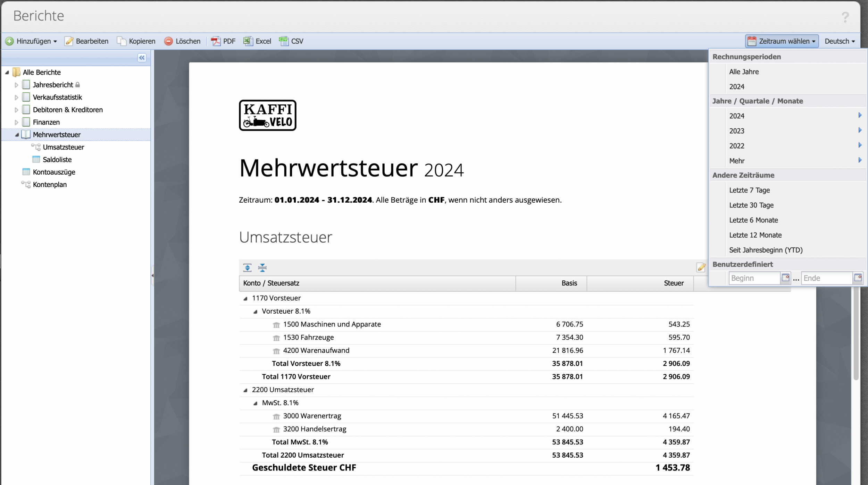Collapse the MwSt. 8.1% group
This screenshot has width=868, height=485.
point(256,403)
